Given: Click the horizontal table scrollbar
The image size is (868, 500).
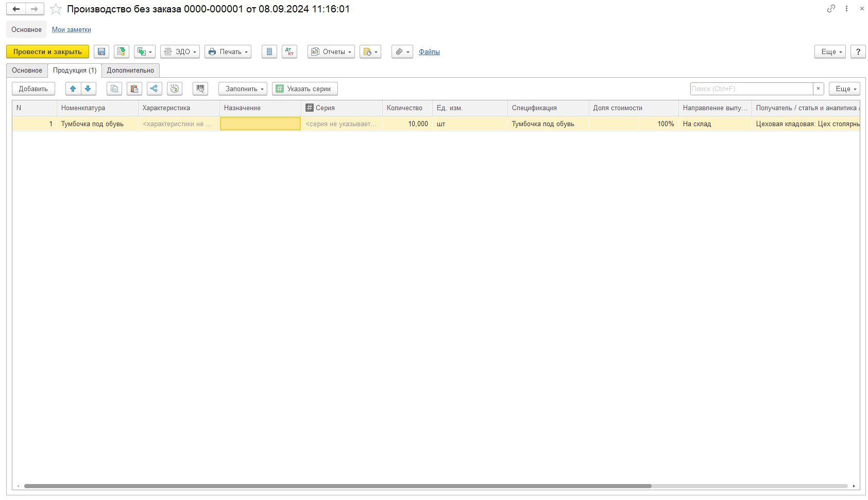Looking at the screenshot, I should point(337,486).
